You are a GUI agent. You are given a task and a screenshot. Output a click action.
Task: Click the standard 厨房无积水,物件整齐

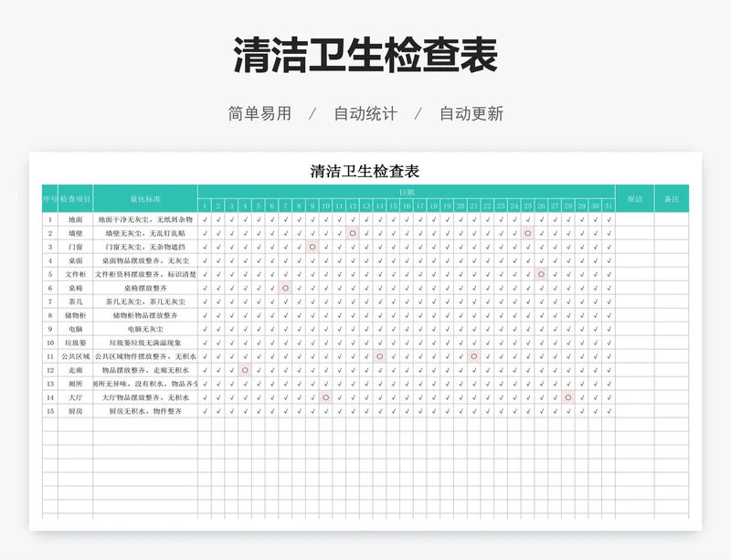[x=145, y=411]
